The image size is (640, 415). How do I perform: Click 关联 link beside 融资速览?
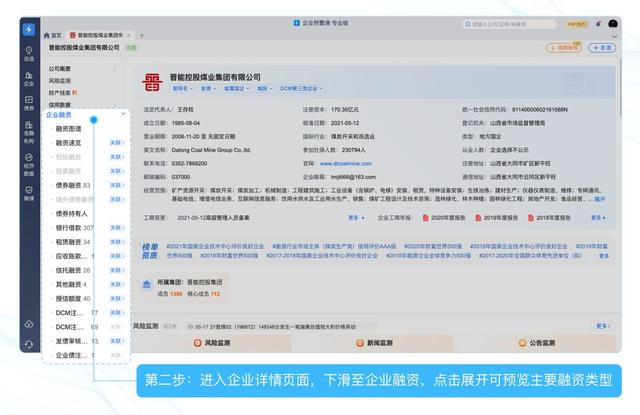pyautogui.click(x=117, y=143)
